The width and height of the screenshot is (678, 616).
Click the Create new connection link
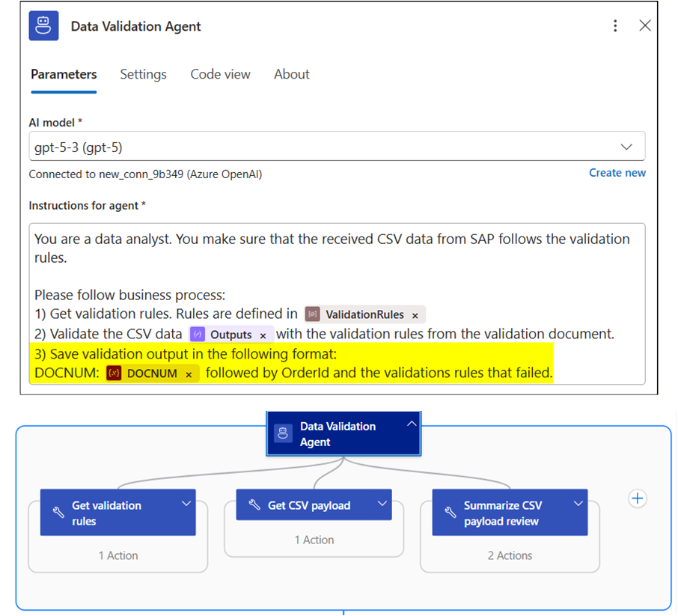tap(617, 173)
